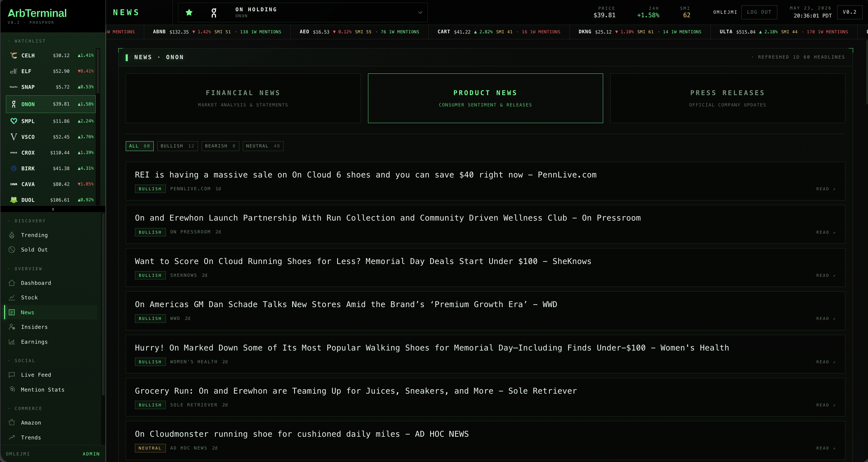Read the On Pressroom Erewhon partnership article

tap(825, 232)
